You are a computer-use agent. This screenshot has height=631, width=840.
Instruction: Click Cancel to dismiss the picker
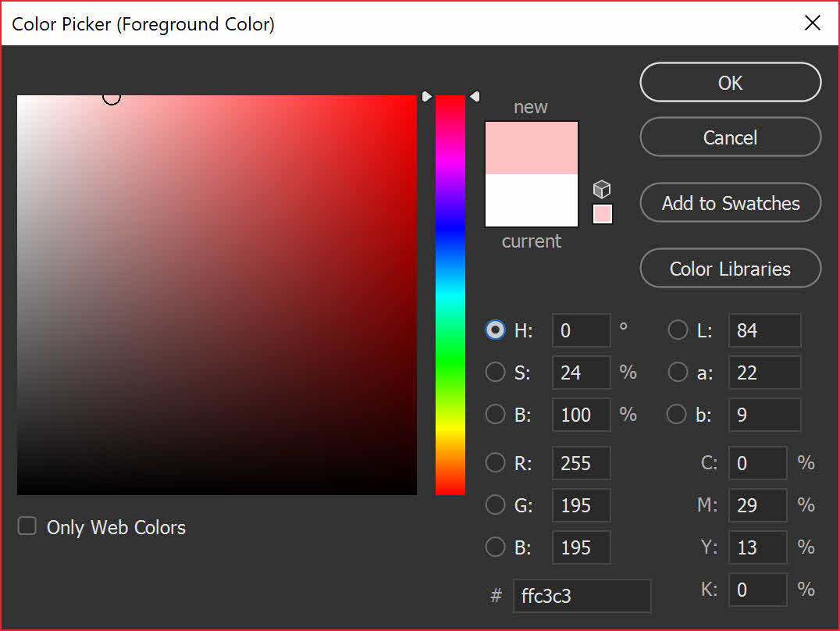point(729,137)
